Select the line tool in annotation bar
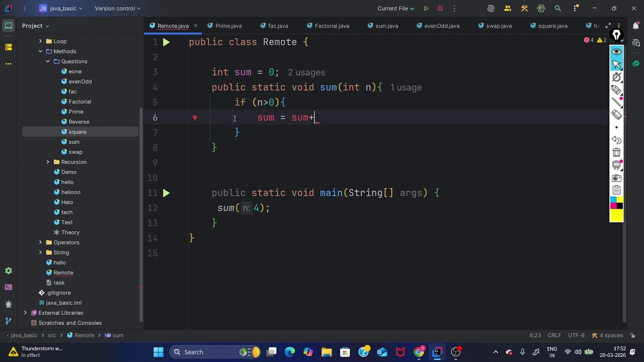Image resolution: width=644 pixels, height=362 pixels. (616, 102)
